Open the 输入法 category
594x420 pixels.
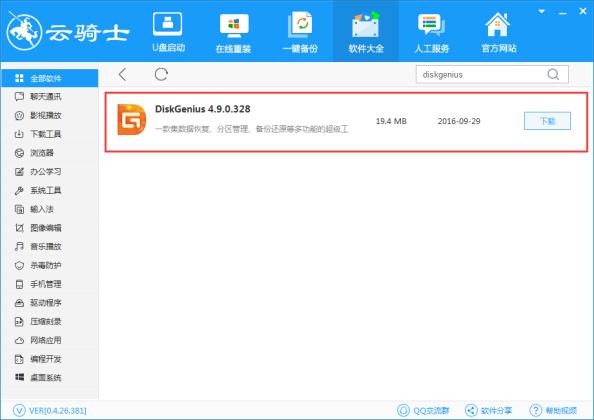(x=49, y=209)
